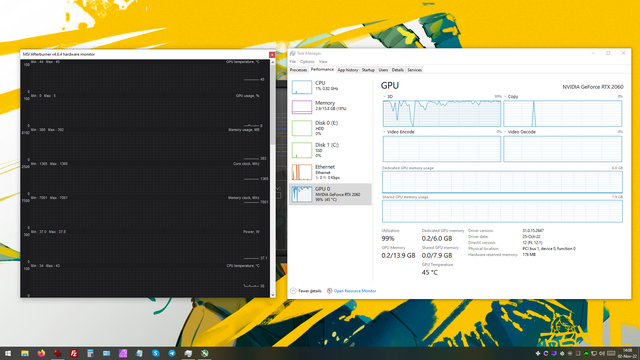Click the Shared GPU memory usage graph

click(502, 211)
